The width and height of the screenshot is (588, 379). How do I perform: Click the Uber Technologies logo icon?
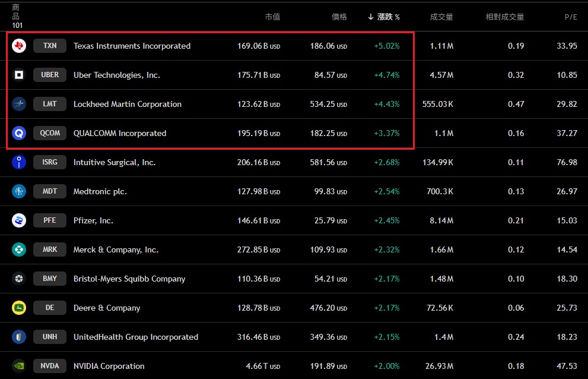pos(19,75)
